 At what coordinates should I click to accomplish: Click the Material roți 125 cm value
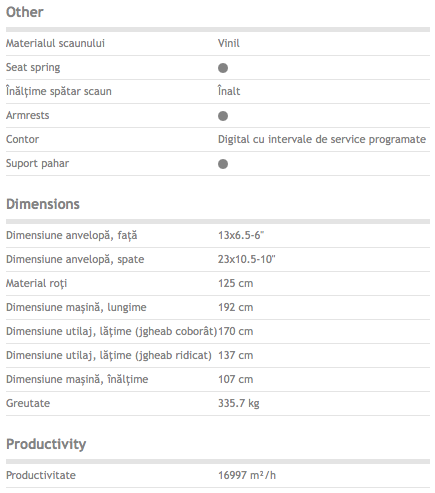pos(236,283)
